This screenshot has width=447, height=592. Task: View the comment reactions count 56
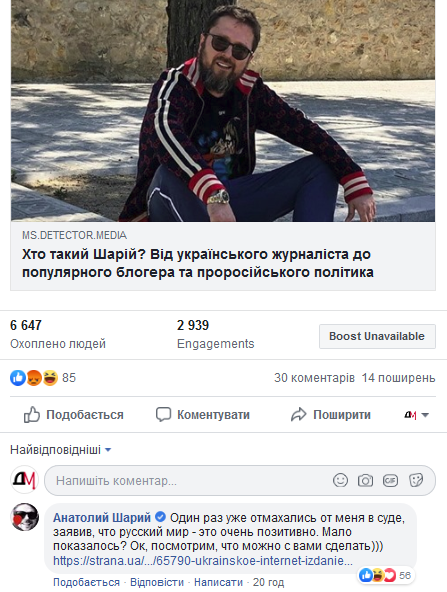[386, 575]
